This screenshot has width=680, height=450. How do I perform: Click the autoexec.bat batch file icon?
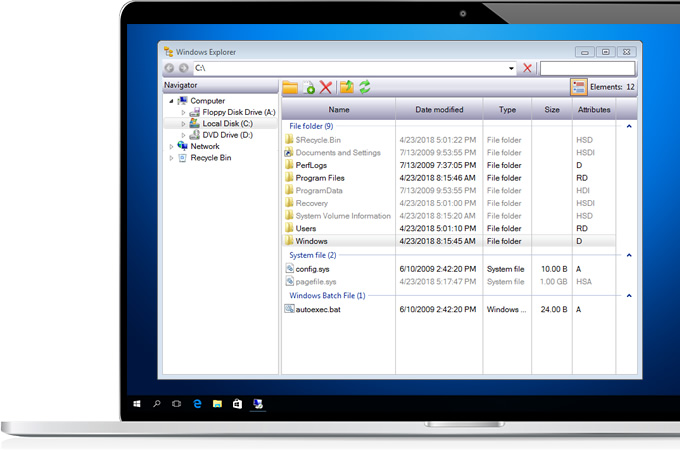point(289,309)
